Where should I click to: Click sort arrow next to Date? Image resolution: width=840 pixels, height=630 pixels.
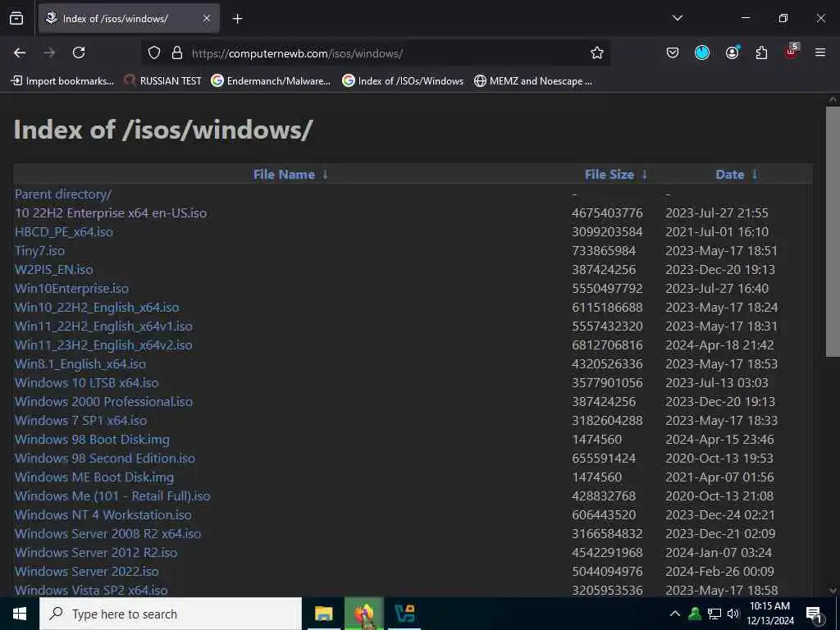click(x=755, y=174)
